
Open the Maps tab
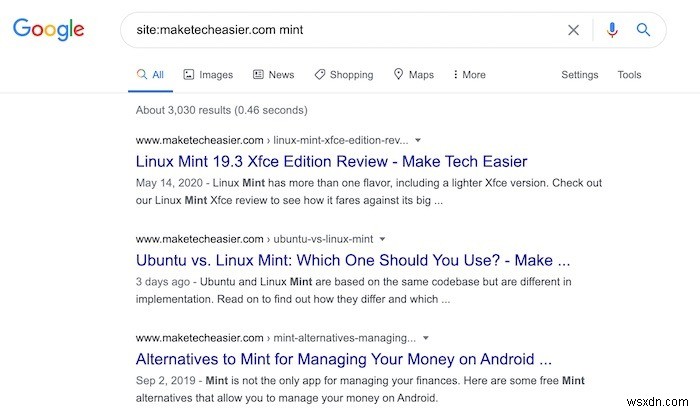(x=414, y=75)
